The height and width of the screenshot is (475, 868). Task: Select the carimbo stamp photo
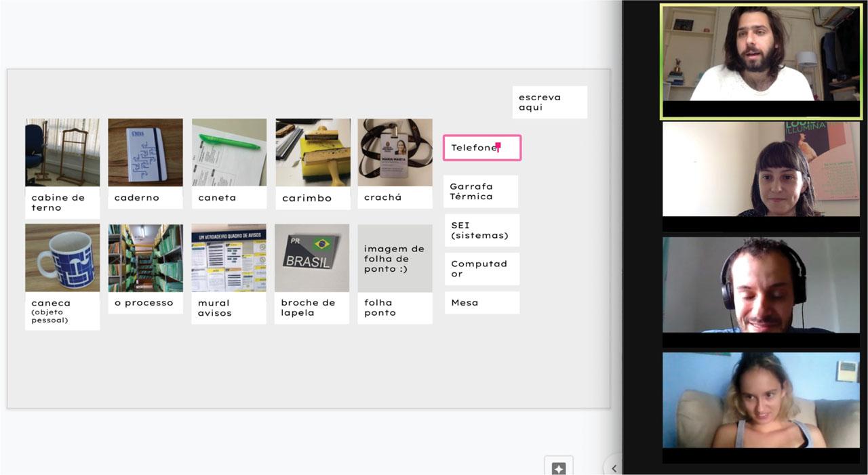pyautogui.click(x=313, y=152)
